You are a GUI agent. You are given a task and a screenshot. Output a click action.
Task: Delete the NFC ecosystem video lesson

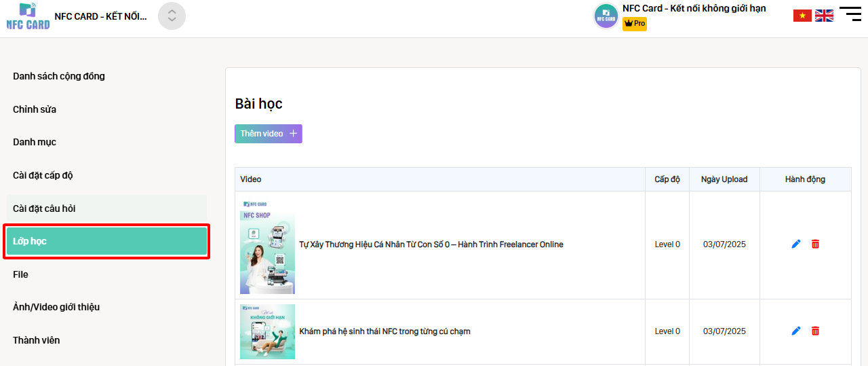pos(815,331)
